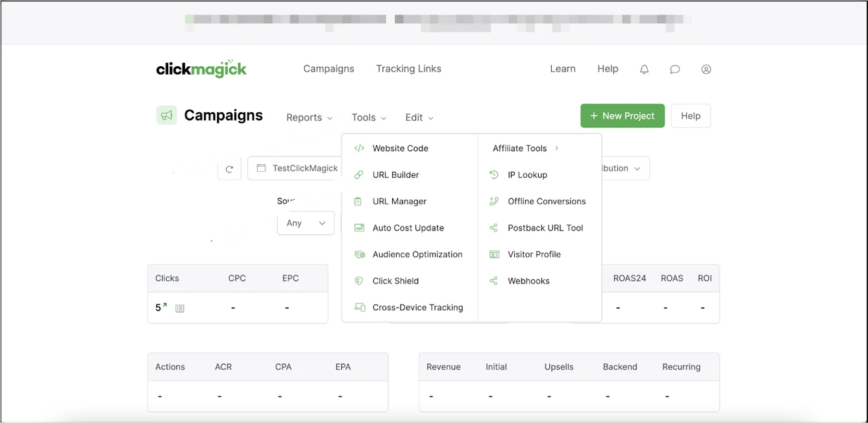
Task: Open the IP Lookup tool
Action: coord(527,175)
